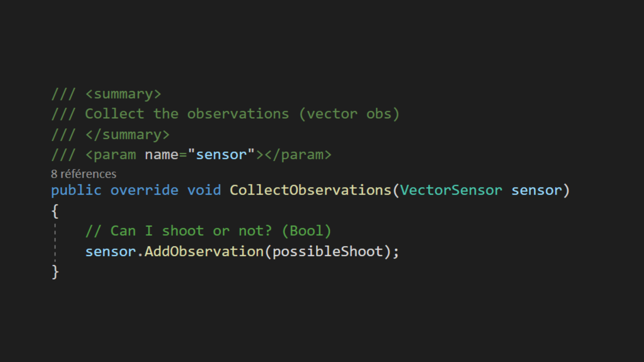Click the opening curly brace
This screenshot has height=362, width=644.
point(55,211)
